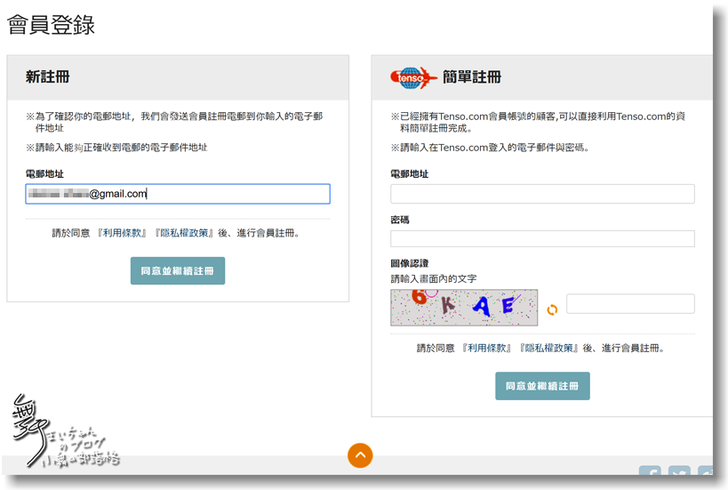Focus the Gmail email field under 新註冊
Screen dimensions: 728x490
pyautogui.click(x=177, y=194)
